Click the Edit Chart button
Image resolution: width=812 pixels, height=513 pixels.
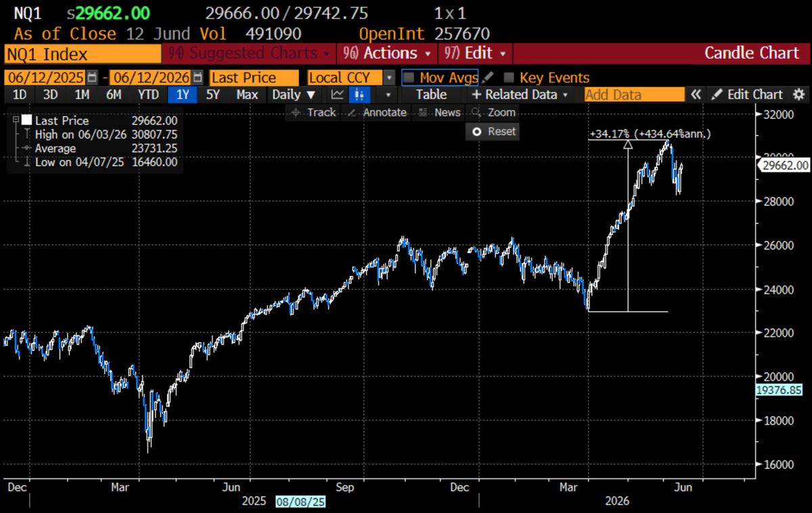748,95
